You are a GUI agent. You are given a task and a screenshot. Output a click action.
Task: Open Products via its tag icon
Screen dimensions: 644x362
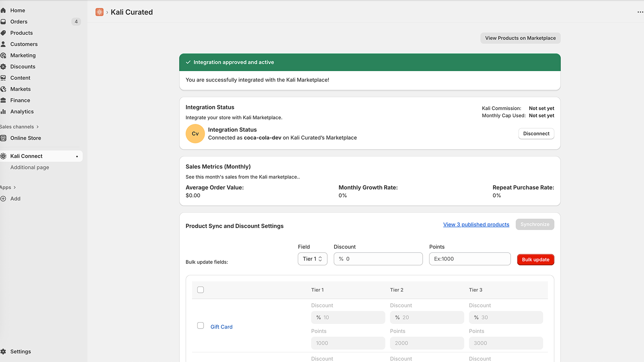3,33
